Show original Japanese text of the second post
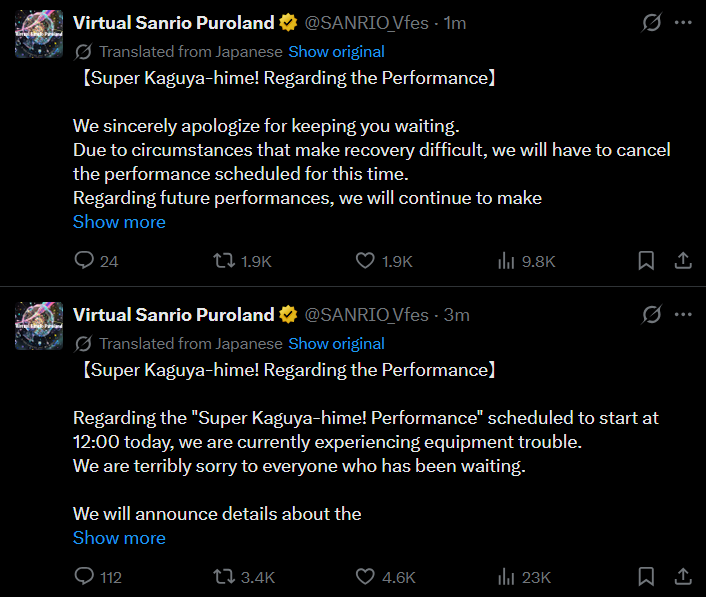 [336, 344]
